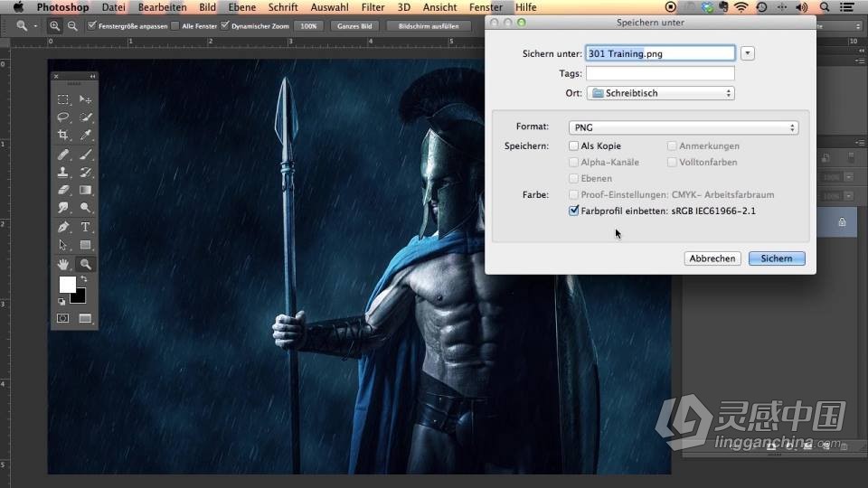868x488 pixels.
Task: Select the Eyedropper tool
Action: [85, 135]
